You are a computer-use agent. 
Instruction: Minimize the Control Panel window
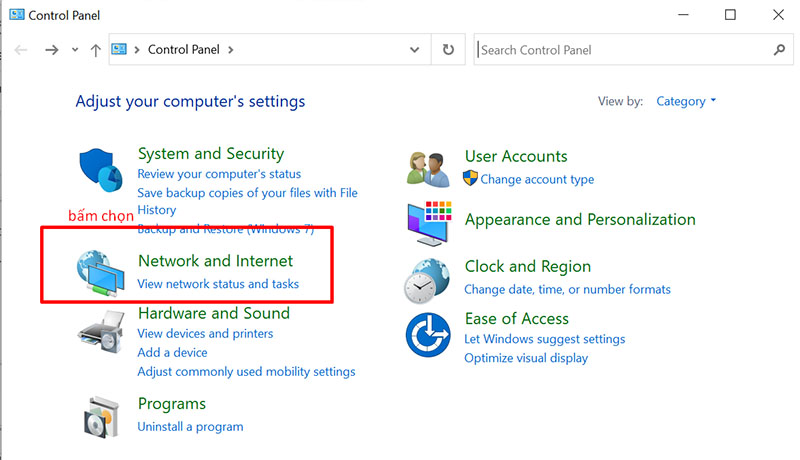point(683,15)
